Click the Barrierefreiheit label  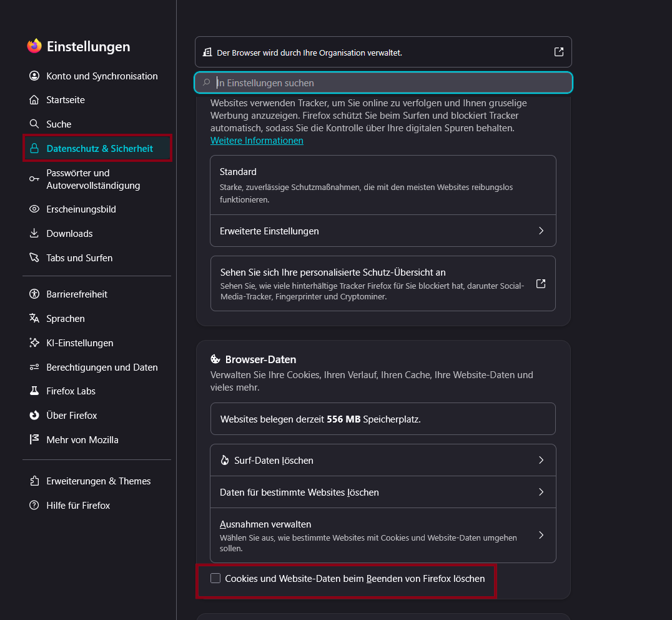click(x=77, y=294)
